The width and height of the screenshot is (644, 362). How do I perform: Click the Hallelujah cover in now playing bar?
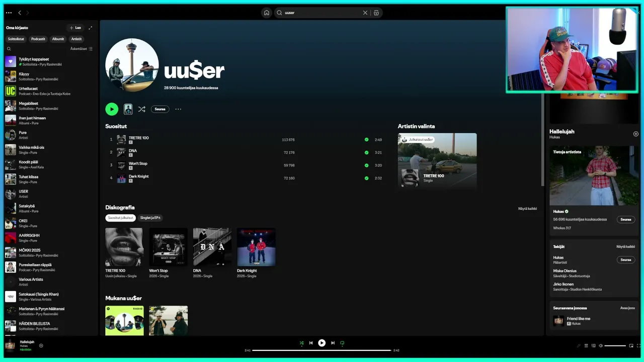(10, 345)
